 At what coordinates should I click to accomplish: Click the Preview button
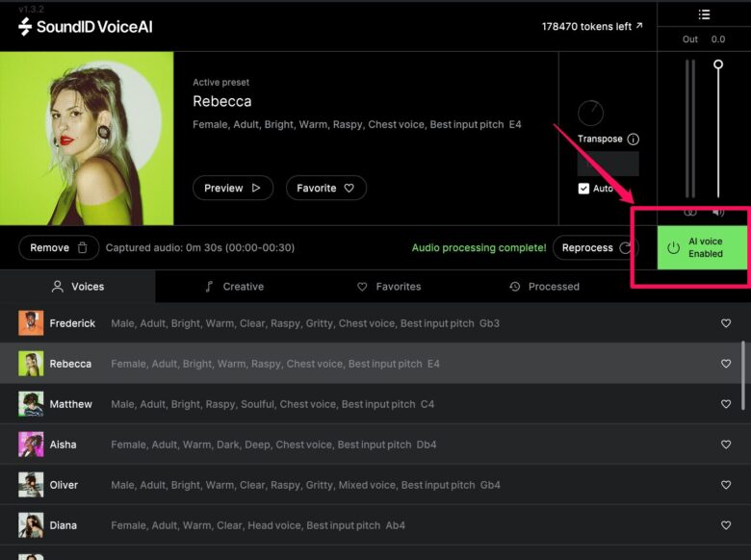coord(232,188)
